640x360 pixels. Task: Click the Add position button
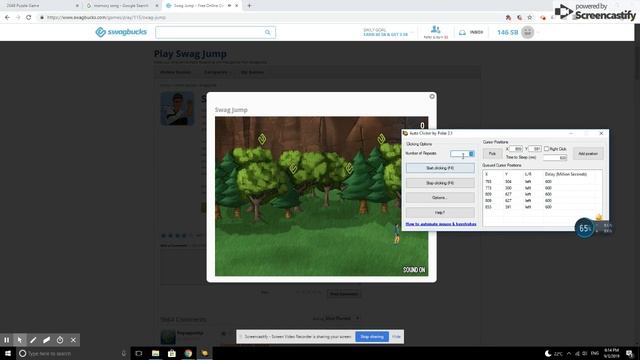pyautogui.click(x=588, y=153)
